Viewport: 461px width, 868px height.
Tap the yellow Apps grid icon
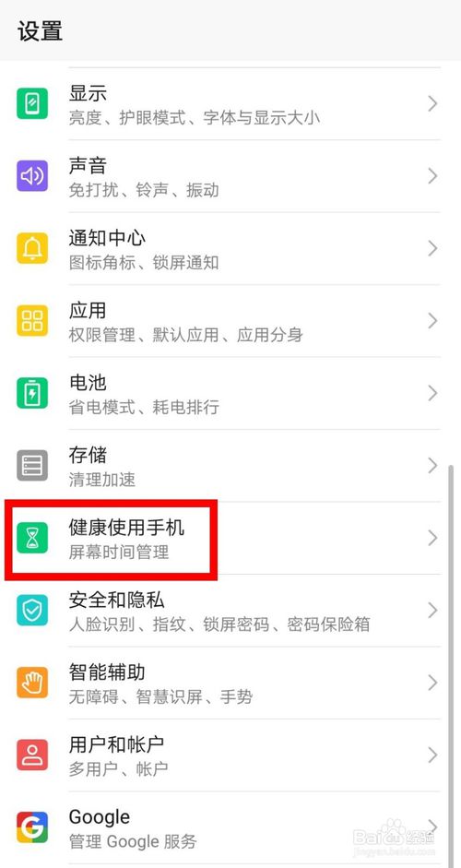32,320
